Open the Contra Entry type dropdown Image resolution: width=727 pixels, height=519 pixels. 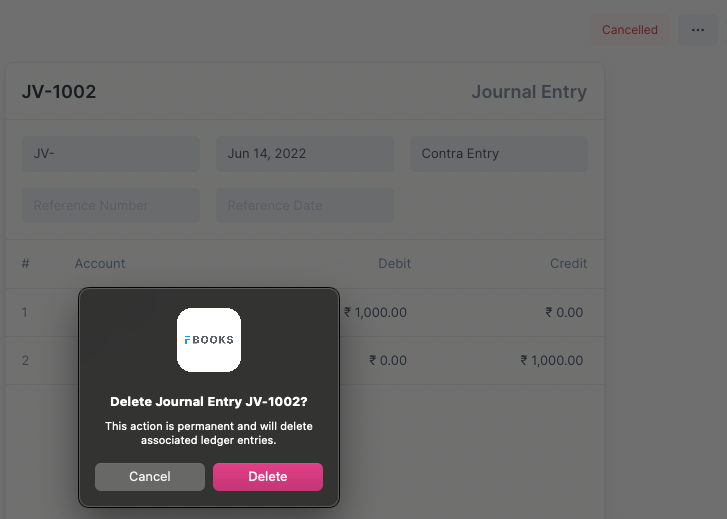[x=498, y=154]
